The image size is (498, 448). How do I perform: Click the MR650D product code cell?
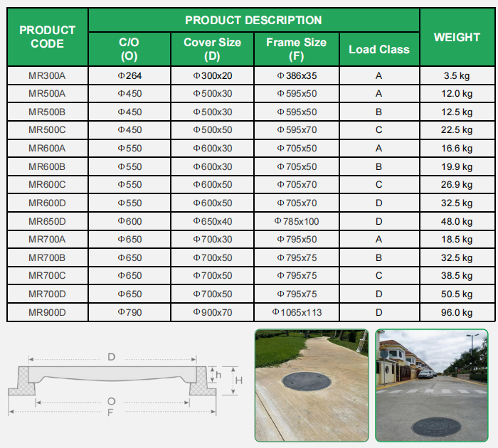point(47,221)
